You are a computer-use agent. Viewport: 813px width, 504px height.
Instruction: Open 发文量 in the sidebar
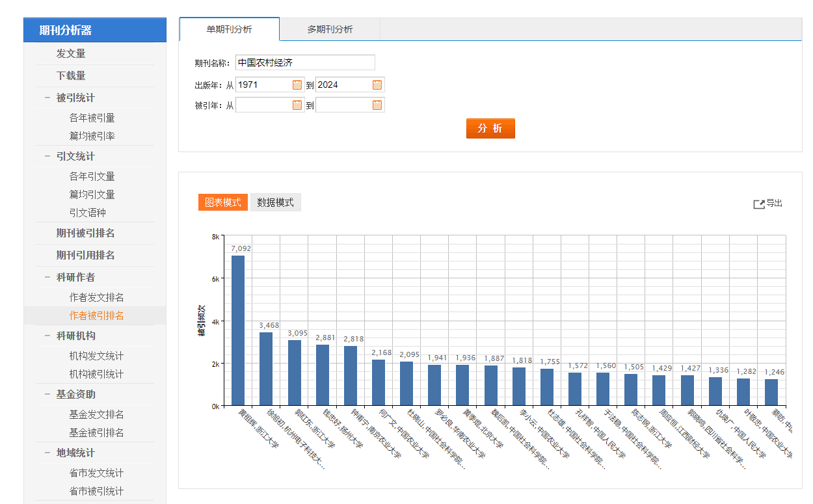[x=71, y=53]
